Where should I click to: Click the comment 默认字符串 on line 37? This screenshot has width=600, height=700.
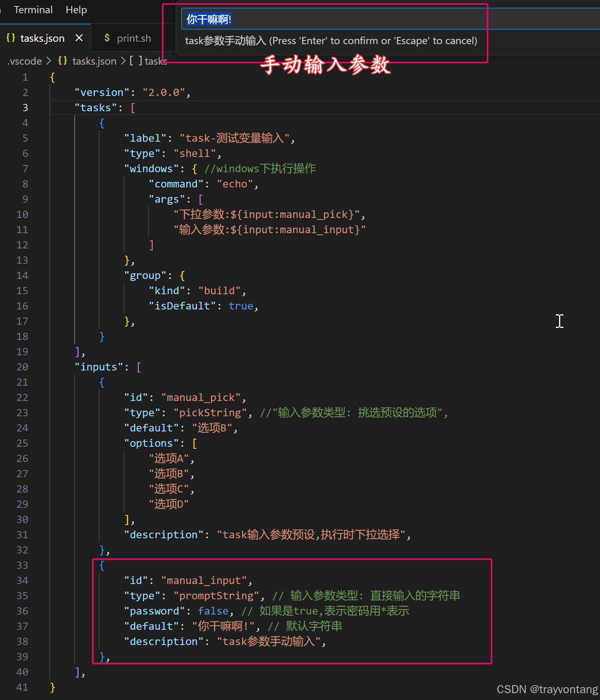coord(305,626)
